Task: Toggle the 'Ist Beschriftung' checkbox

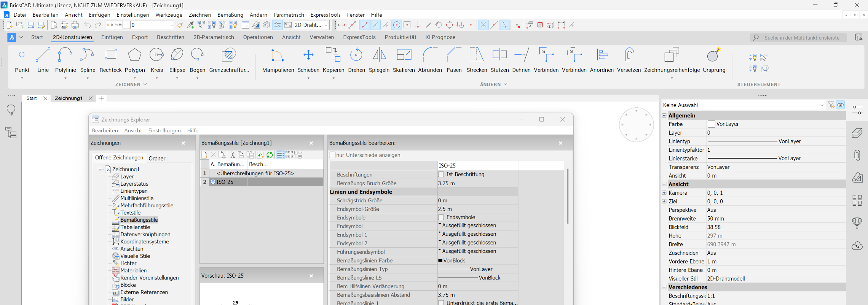Action: coord(441,175)
